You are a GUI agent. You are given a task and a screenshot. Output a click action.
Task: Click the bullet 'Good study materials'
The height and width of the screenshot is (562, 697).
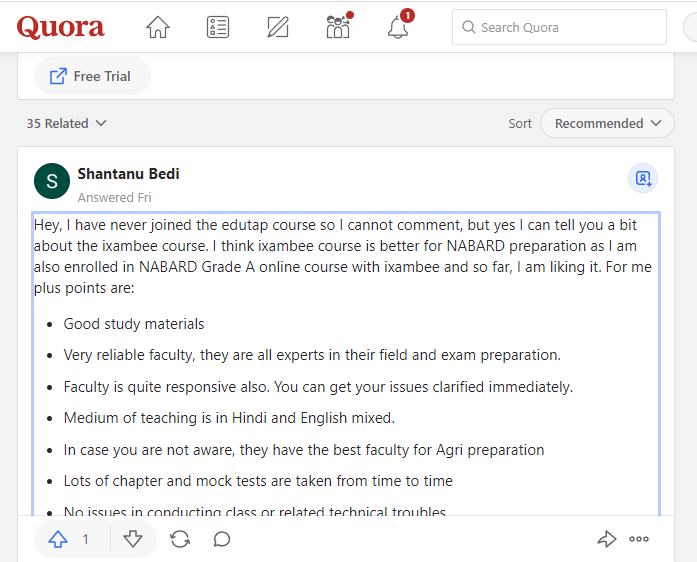(x=134, y=324)
